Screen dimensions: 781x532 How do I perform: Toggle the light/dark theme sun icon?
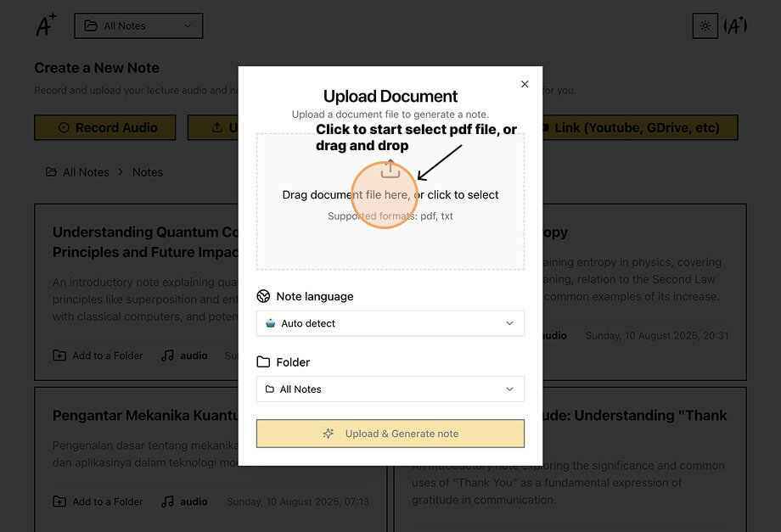point(705,25)
